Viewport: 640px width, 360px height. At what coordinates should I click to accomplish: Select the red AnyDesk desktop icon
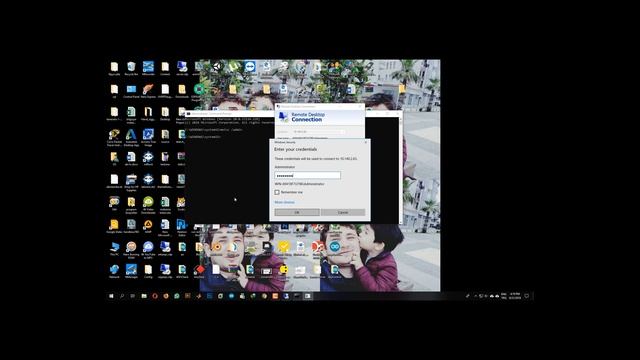click(199, 271)
